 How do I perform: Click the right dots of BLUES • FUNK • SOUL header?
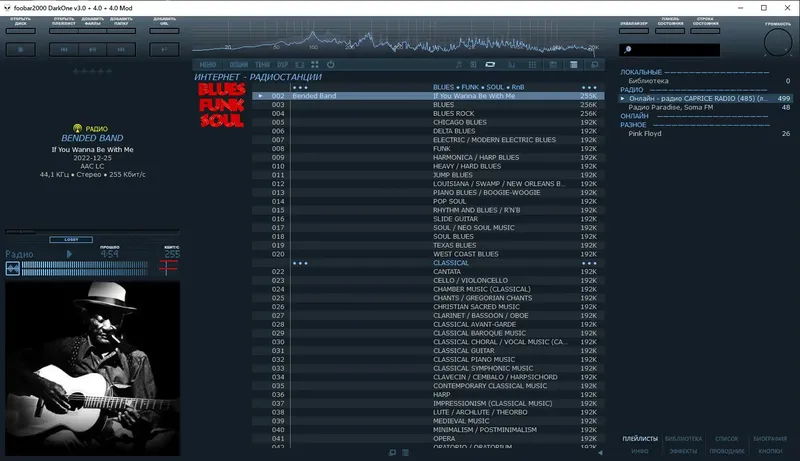click(x=589, y=87)
